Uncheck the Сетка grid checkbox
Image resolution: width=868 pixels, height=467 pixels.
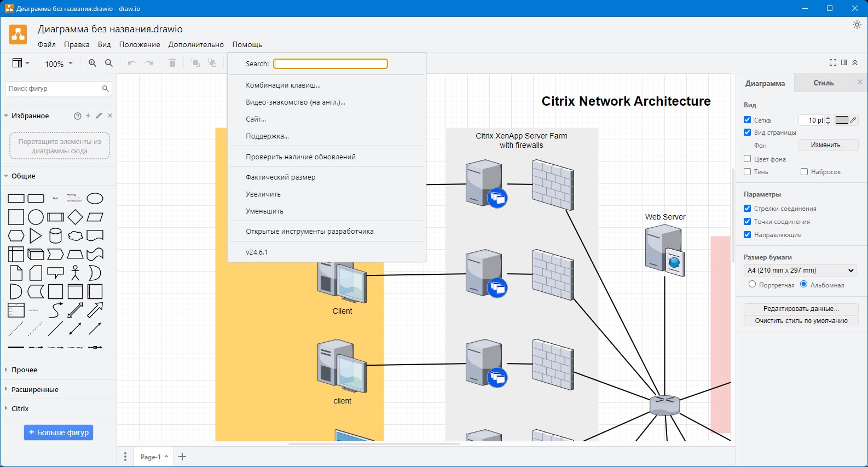point(748,120)
